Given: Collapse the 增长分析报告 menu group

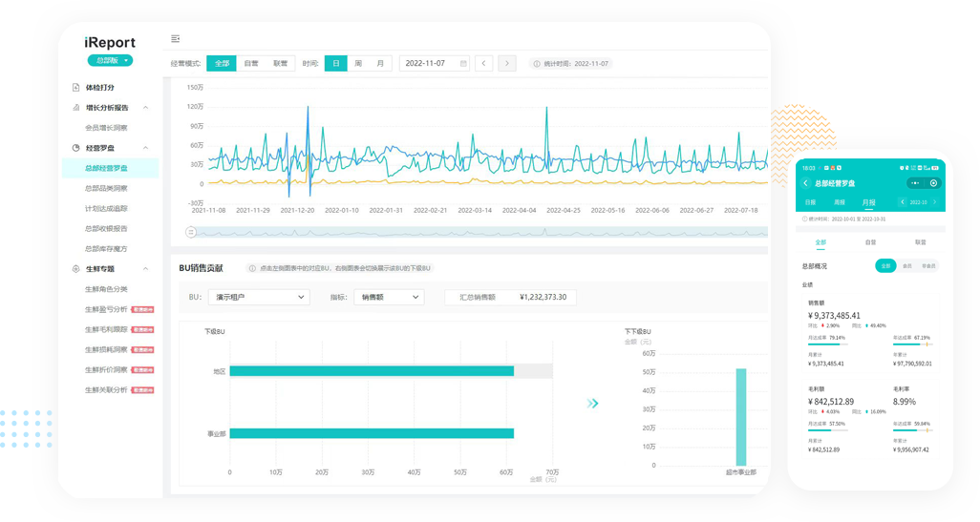Looking at the screenshot, I should [145, 108].
